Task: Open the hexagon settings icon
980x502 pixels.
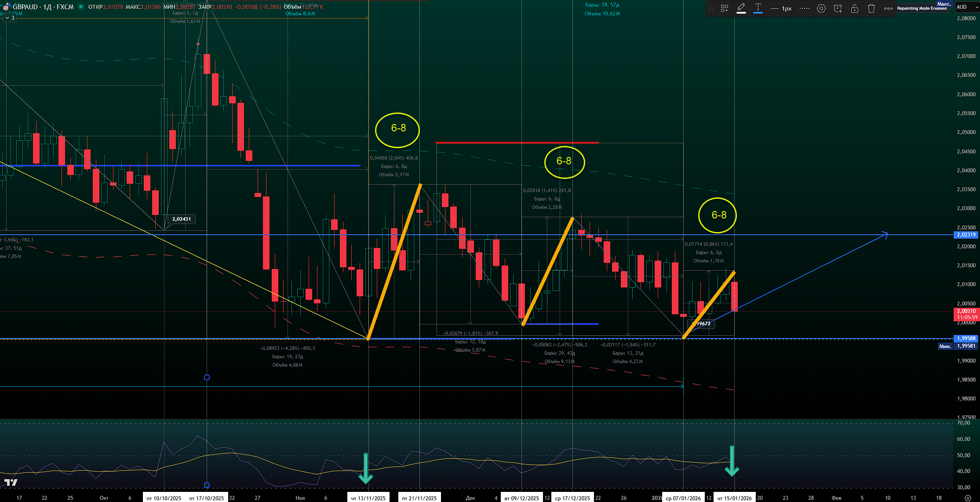Action: click(x=821, y=8)
